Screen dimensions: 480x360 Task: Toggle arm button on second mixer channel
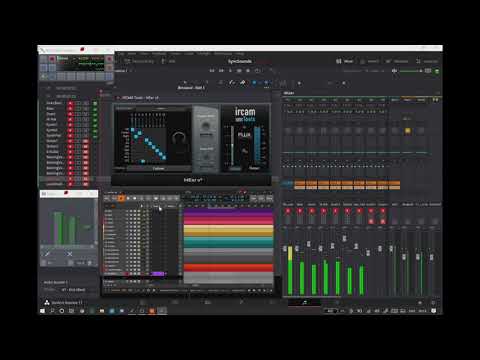(x=300, y=211)
